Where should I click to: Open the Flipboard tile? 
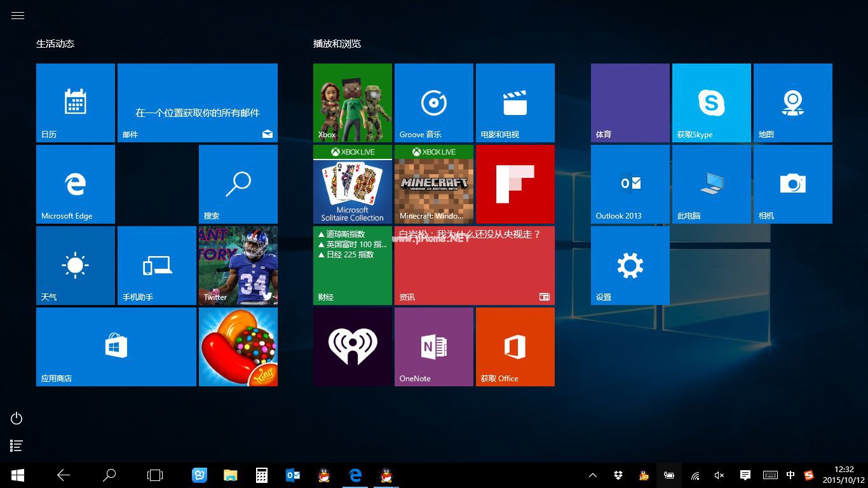pyautogui.click(x=515, y=184)
